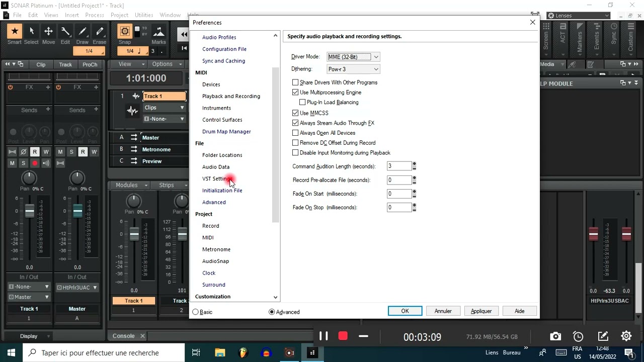Add an effect to the Master FX bin
The height and width of the screenshot is (362, 644).
click(96, 87)
